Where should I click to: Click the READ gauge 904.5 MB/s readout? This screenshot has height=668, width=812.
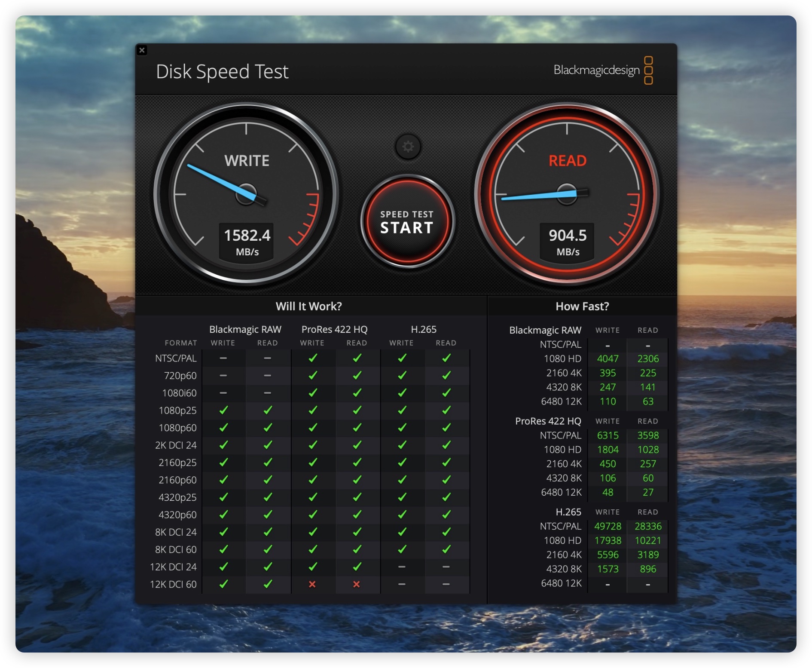pos(567,242)
